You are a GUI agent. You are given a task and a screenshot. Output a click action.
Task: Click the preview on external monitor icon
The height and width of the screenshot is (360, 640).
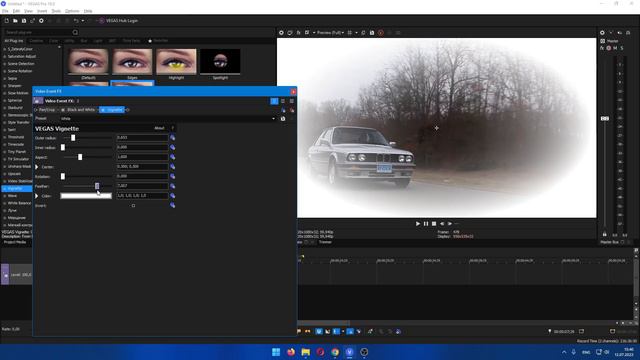click(x=290, y=33)
